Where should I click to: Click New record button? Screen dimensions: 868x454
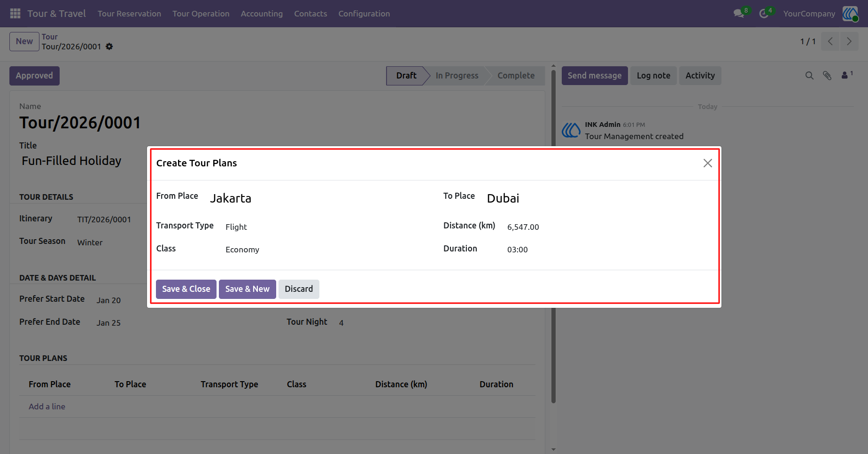(x=24, y=41)
